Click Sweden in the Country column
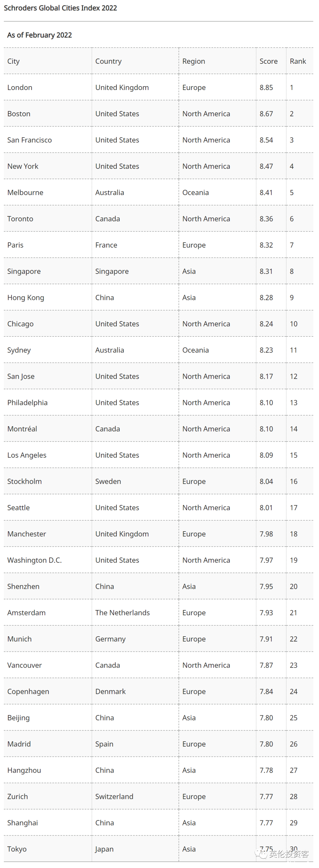The height and width of the screenshot is (868, 319). coord(108,481)
